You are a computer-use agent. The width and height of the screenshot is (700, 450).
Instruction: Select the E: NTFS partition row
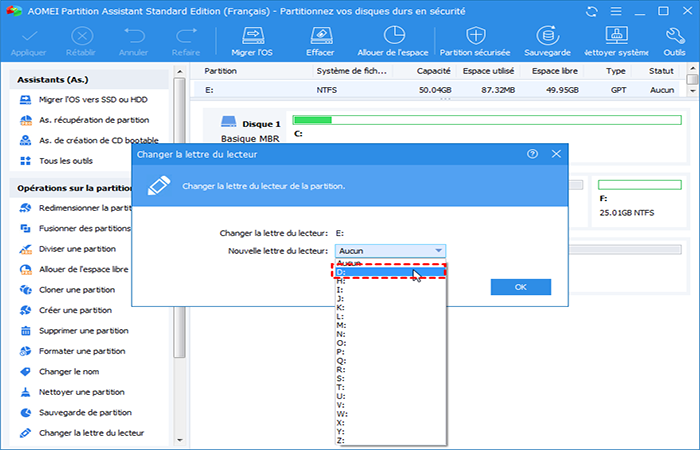440,90
